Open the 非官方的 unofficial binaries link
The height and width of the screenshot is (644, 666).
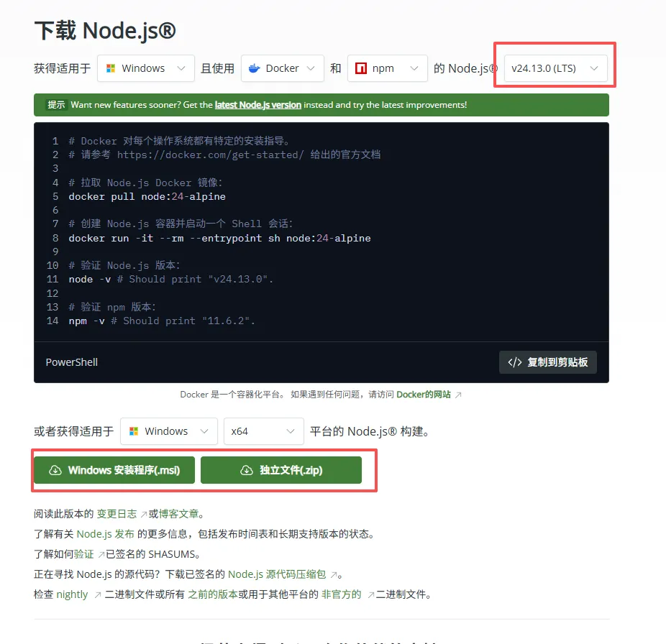(342, 594)
